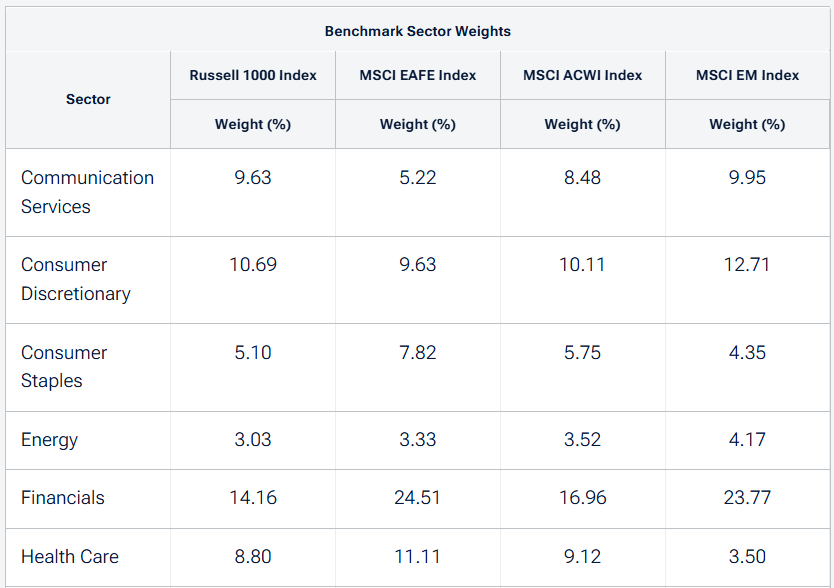
Task: Select MSCI EAFE Consumer Staples value 7.82
Action: point(418,352)
